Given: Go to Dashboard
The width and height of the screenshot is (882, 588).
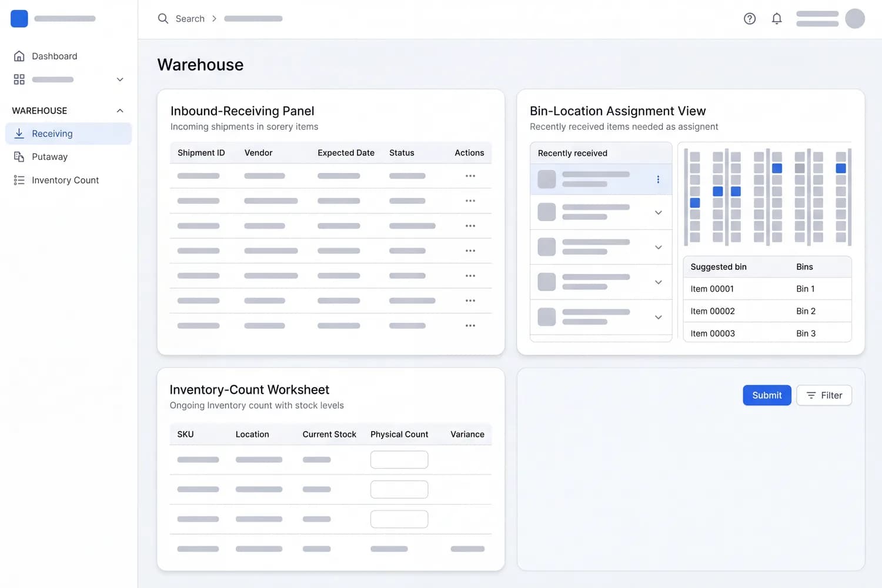Looking at the screenshot, I should (54, 56).
